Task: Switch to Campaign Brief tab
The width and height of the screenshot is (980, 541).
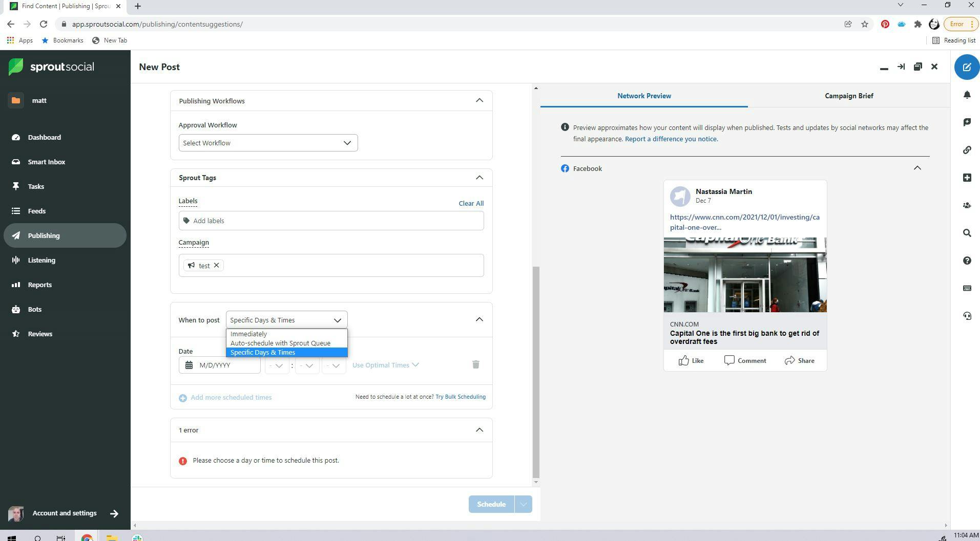Action: 849,96
